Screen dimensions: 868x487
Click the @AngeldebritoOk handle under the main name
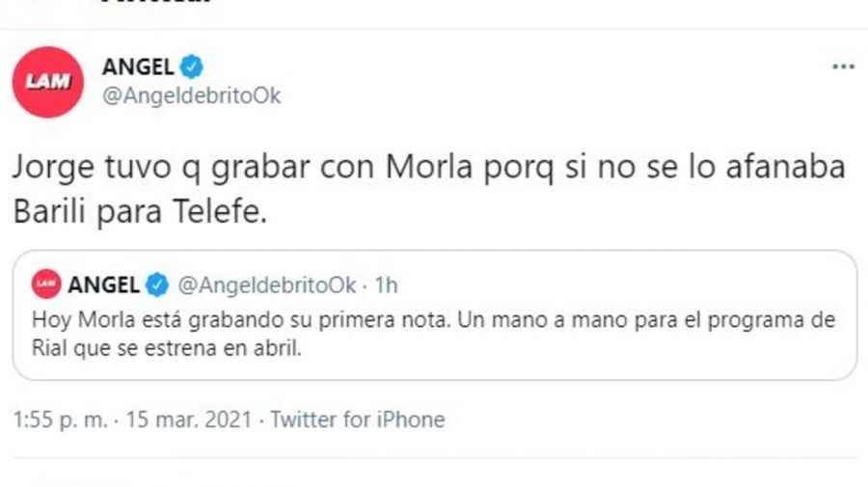[191, 96]
